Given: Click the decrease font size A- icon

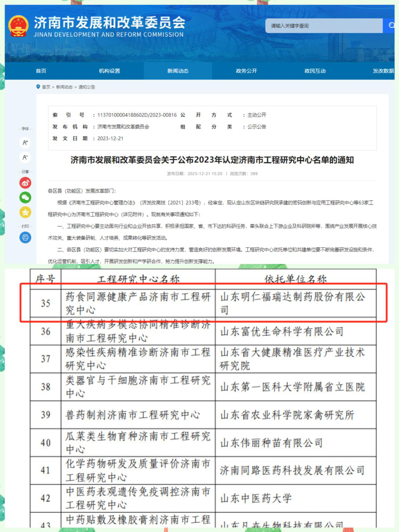Looking at the screenshot, I should [x=25, y=158].
